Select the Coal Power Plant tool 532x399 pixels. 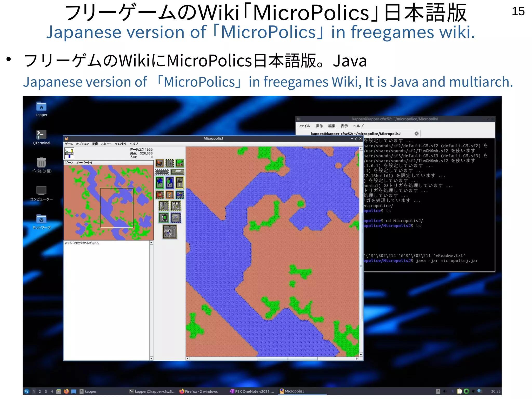(x=164, y=206)
